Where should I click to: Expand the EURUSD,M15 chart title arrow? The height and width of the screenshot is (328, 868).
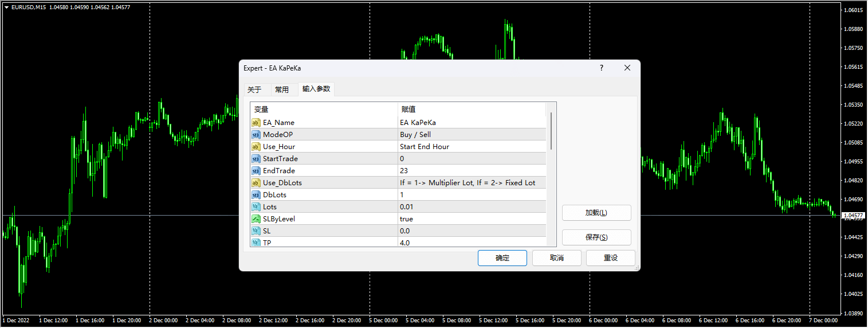click(x=6, y=7)
